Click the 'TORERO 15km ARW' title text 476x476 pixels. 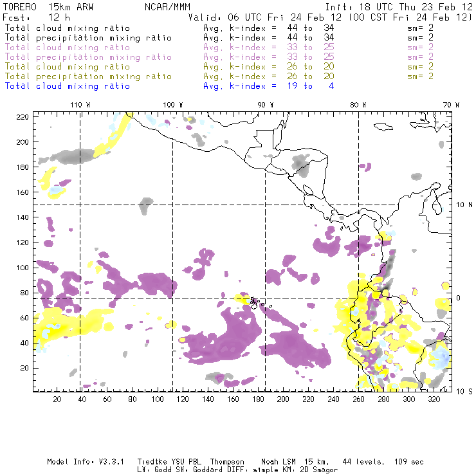pyautogui.click(x=48, y=7)
